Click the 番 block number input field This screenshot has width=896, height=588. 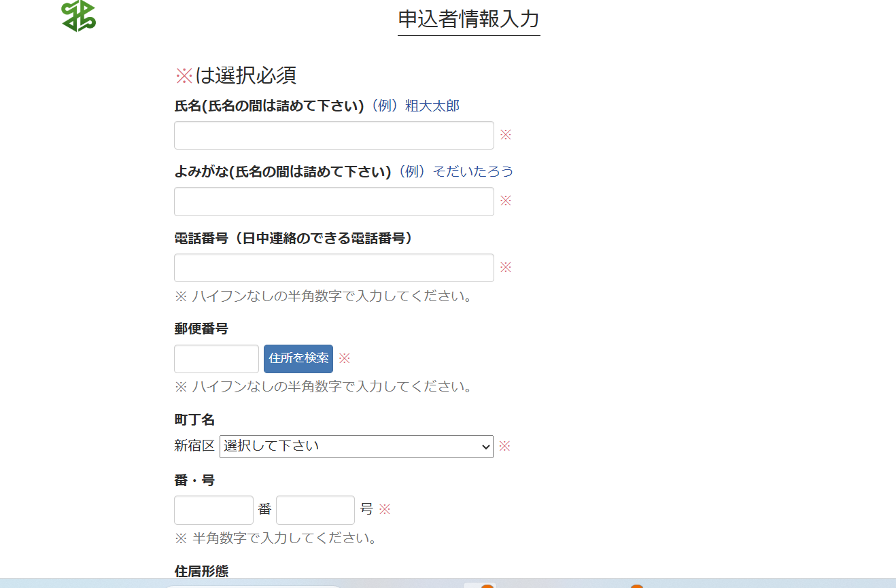[213, 510]
